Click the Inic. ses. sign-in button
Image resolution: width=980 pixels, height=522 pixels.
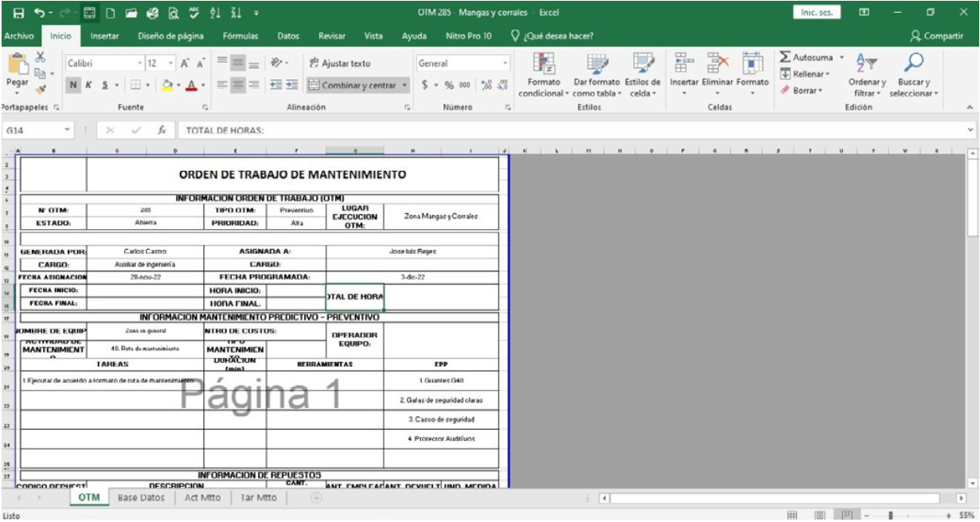click(816, 13)
